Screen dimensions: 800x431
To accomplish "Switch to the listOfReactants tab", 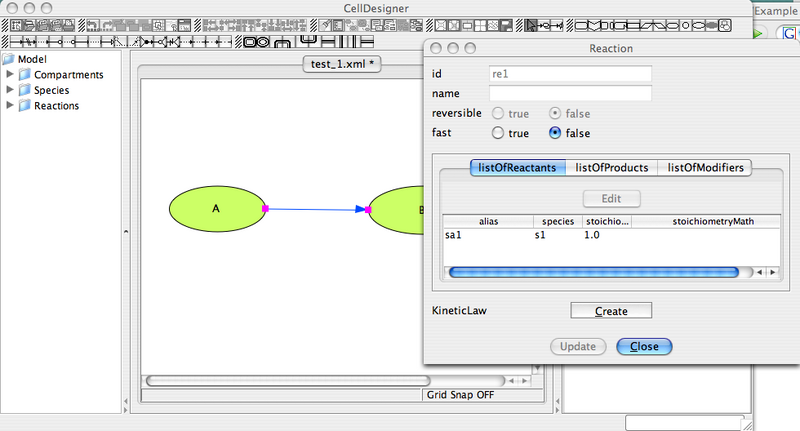I will [517, 168].
